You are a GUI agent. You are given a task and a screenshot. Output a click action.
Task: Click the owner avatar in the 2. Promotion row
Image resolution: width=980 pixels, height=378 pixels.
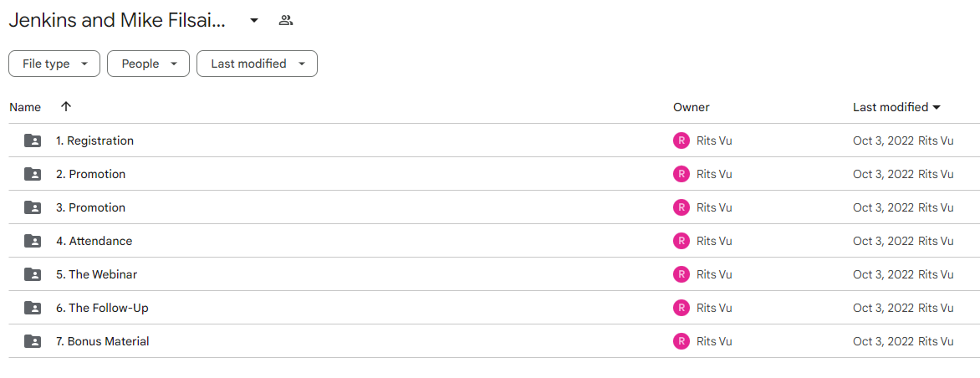click(681, 174)
